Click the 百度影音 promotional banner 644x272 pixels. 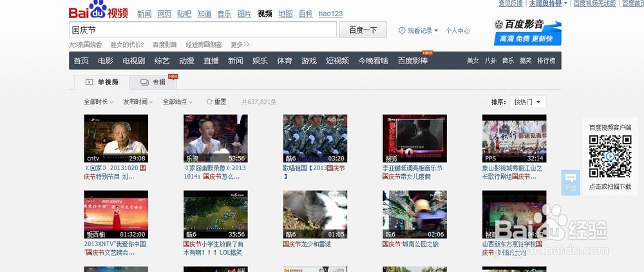coord(527,31)
